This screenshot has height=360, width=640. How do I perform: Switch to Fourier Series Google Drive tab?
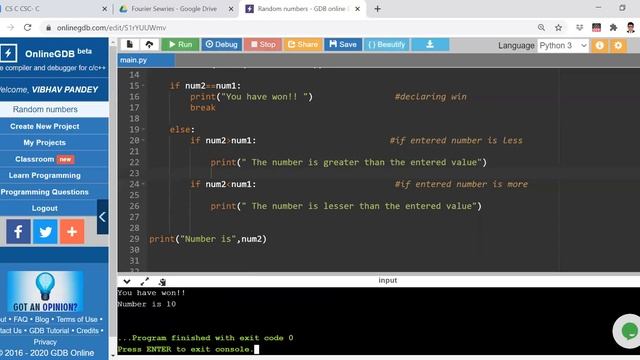174,9
